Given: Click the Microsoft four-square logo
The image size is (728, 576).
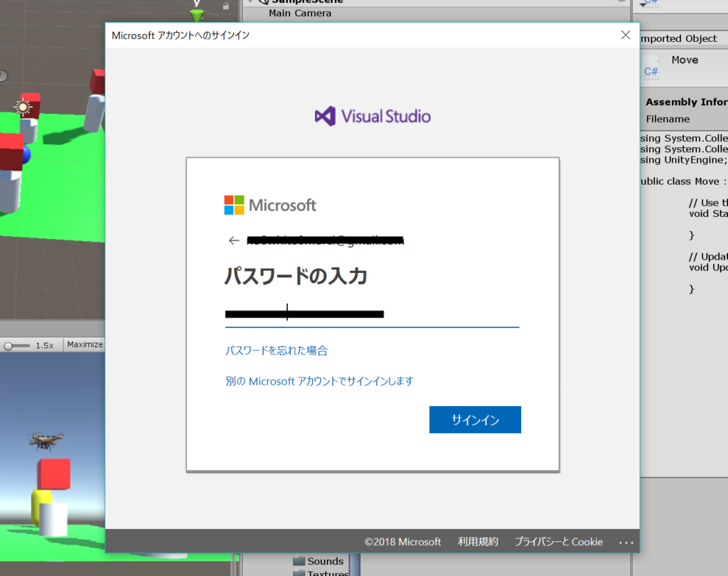Looking at the screenshot, I should click(234, 205).
